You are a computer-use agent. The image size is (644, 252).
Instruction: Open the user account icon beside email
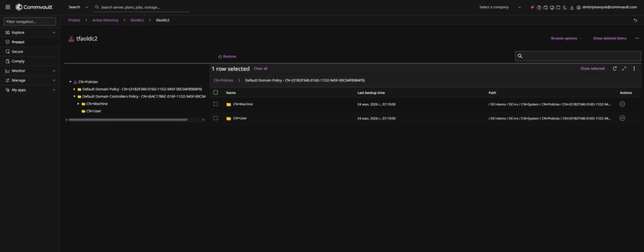(x=579, y=7)
